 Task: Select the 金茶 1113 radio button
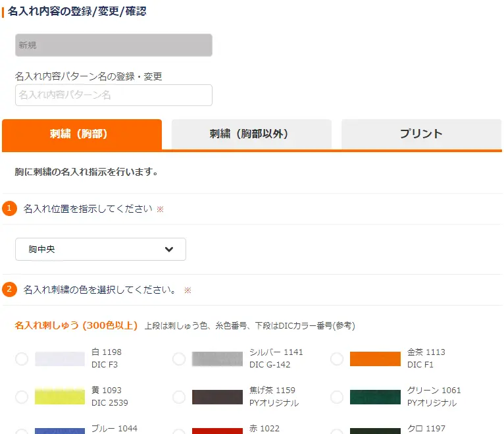[337, 359]
